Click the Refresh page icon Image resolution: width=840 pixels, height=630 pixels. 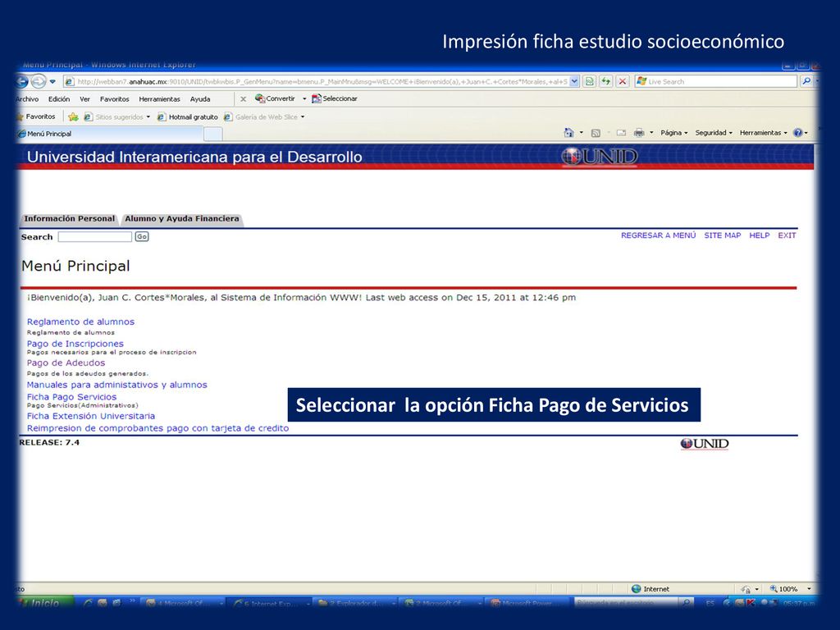pos(606,81)
